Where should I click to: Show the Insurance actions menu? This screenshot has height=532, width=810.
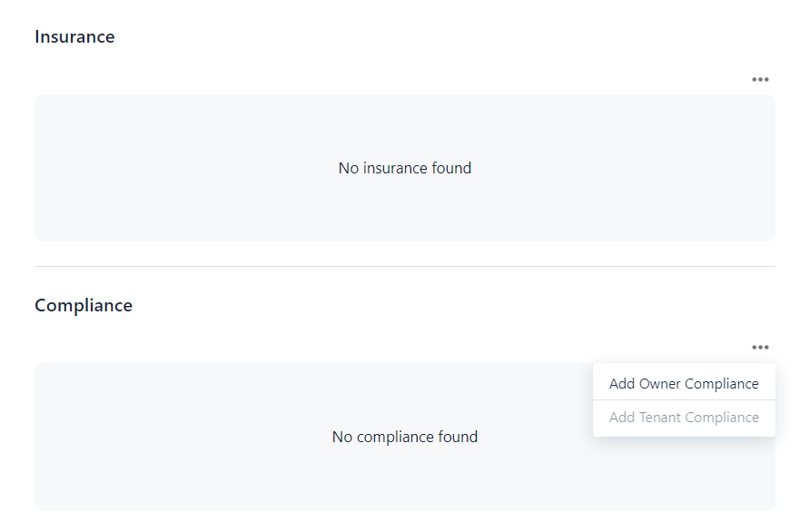[x=760, y=80]
